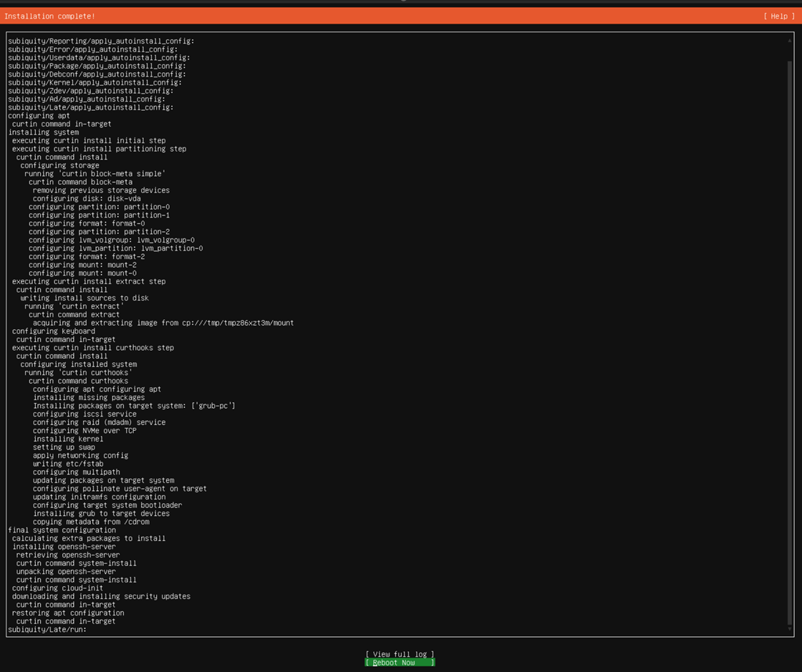The width and height of the screenshot is (802, 672).
Task: Click 'acquiring and extracting image' line
Action: click(x=163, y=323)
